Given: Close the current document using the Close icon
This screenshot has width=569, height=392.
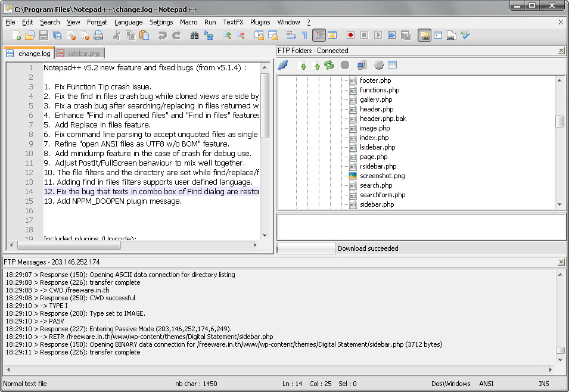Looking at the screenshot, I should (x=71, y=35).
